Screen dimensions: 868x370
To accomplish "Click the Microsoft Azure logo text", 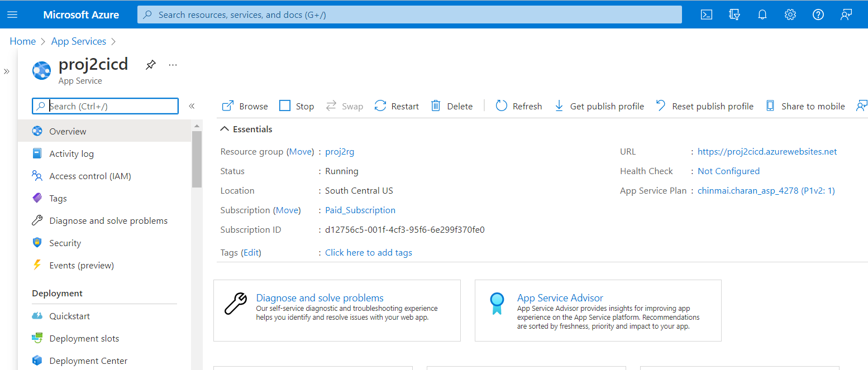I will [x=81, y=15].
